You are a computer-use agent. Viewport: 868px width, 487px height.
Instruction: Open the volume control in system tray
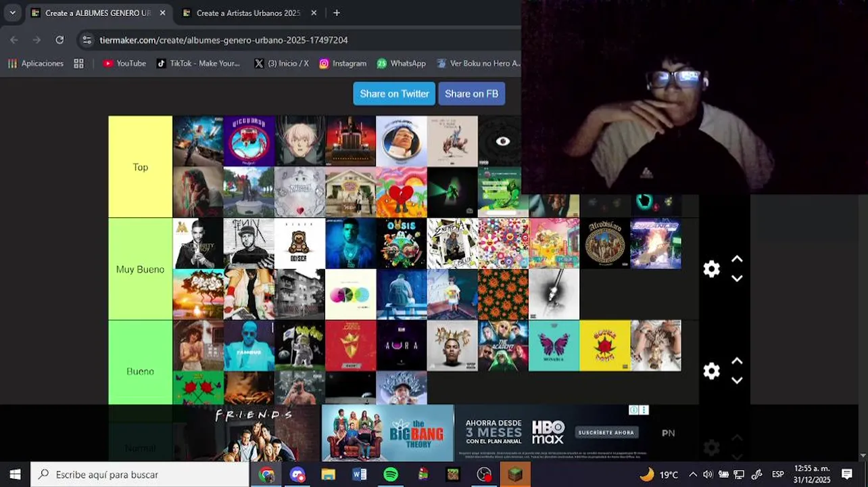point(708,474)
